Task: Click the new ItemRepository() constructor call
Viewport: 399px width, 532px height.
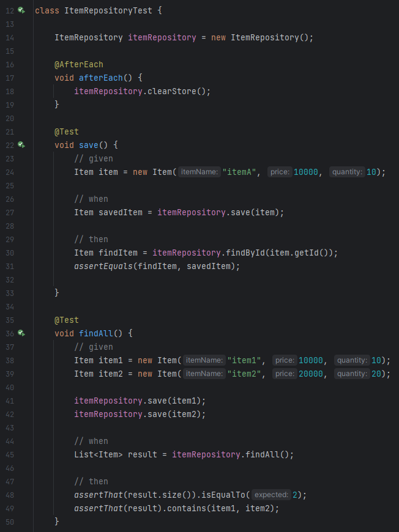Action: [259, 37]
